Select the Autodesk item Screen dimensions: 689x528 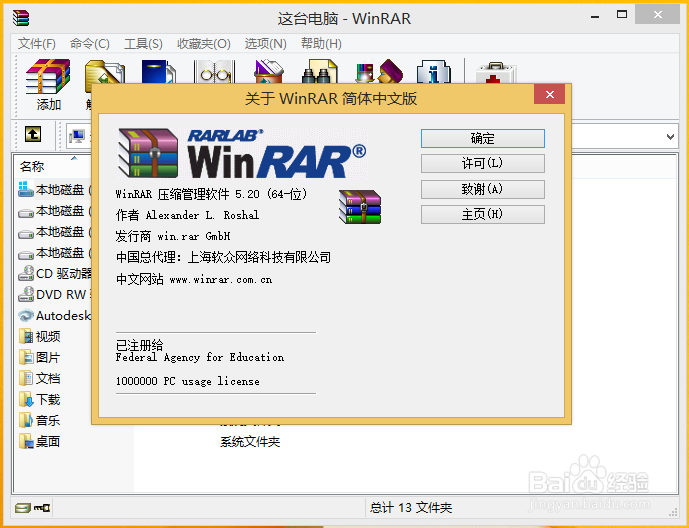tap(54, 316)
